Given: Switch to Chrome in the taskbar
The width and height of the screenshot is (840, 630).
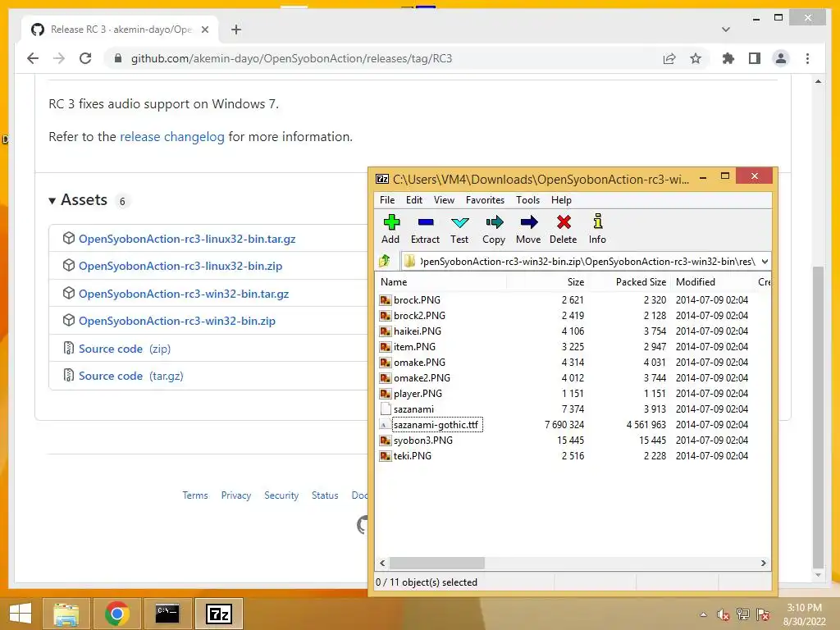Looking at the screenshot, I should 116,614.
